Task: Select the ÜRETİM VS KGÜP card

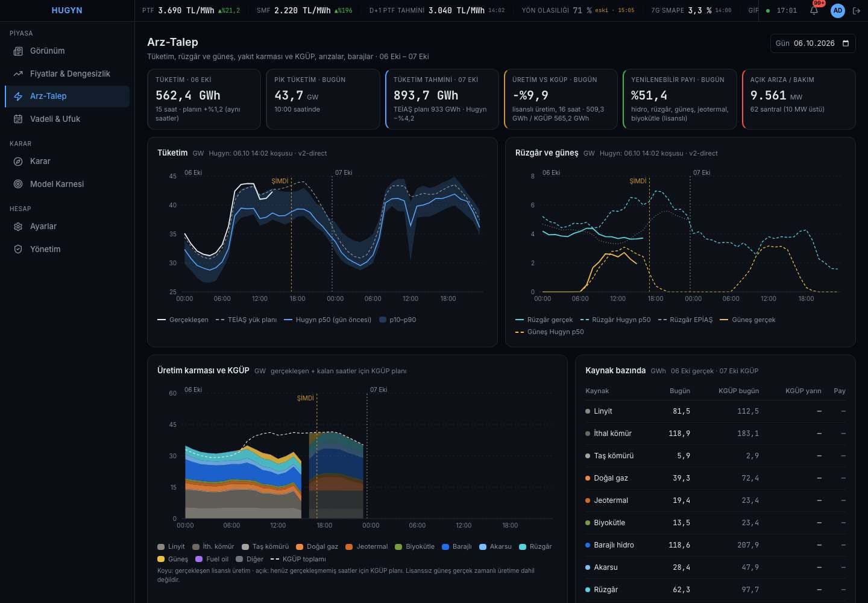Action: (561, 99)
